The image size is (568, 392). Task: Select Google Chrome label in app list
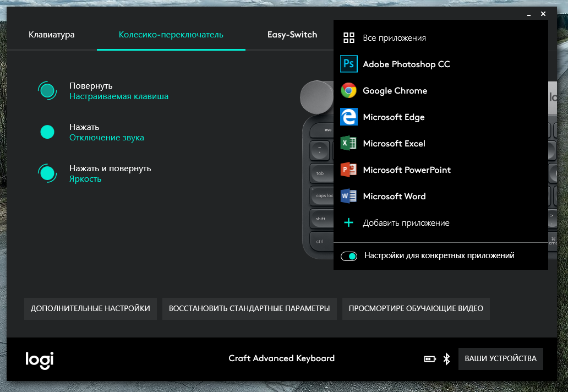[x=395, y=91]
